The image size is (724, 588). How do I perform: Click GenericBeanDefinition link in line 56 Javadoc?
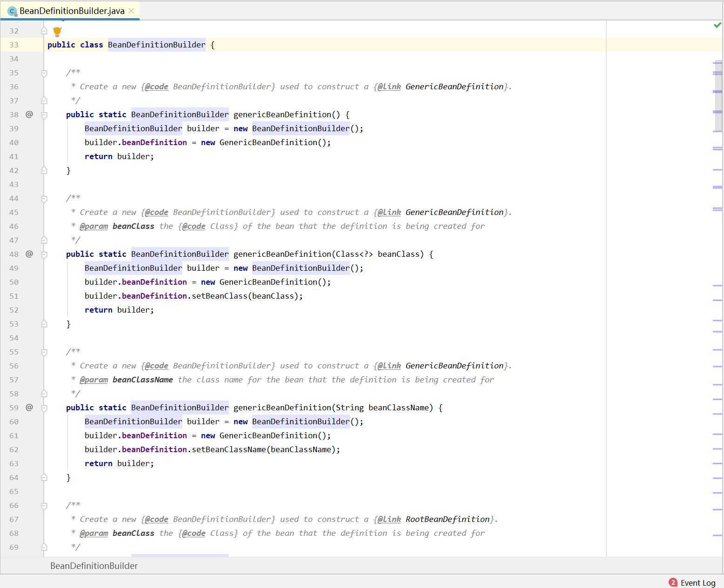[454, 366]
